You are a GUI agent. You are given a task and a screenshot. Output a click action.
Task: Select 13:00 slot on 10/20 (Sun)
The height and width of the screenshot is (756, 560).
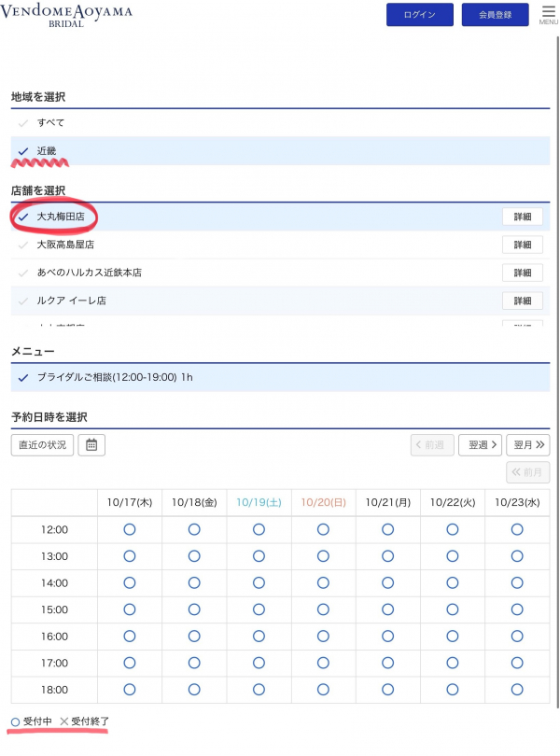pyautogui.click(x=323, y=556)
